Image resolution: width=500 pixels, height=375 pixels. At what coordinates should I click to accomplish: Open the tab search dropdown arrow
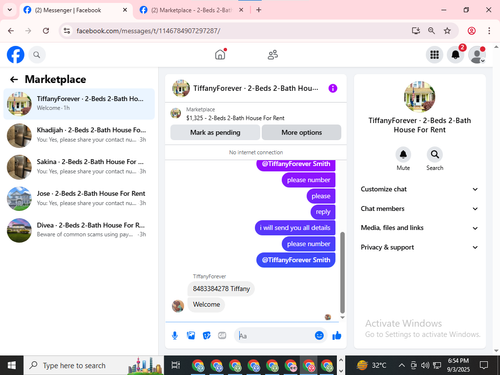click(10, 10)
